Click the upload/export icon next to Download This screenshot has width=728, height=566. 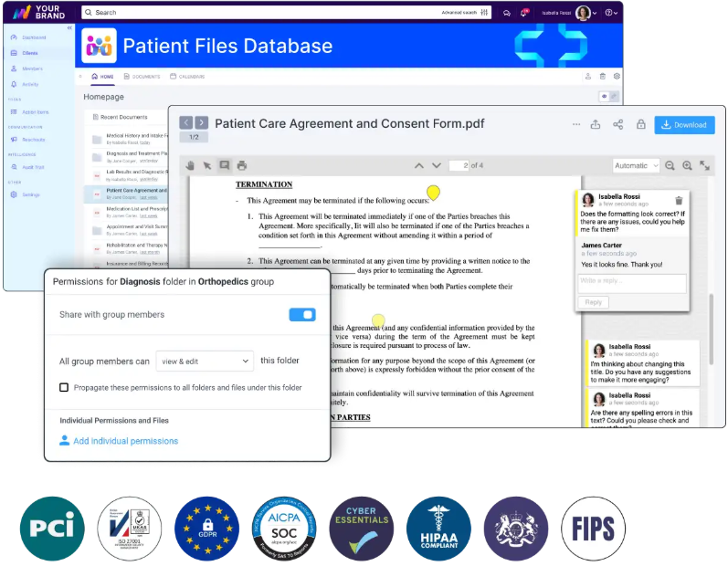tap(596, 124)
